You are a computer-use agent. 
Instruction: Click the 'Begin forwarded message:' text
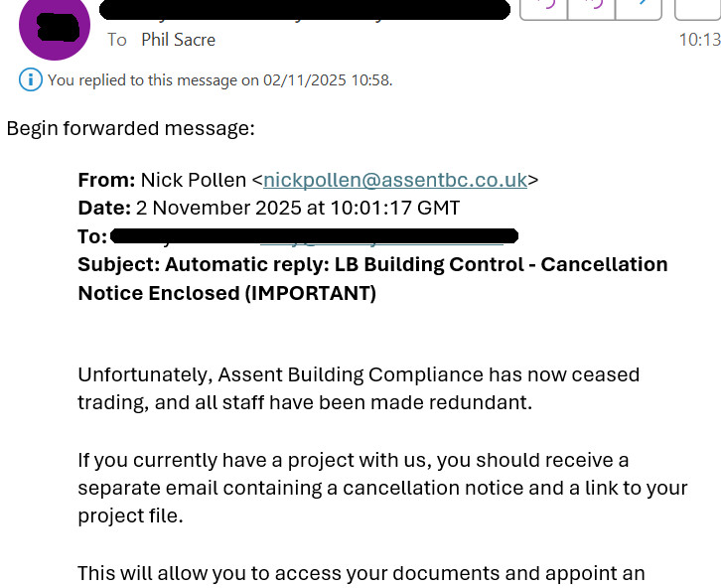click(130, 128)
